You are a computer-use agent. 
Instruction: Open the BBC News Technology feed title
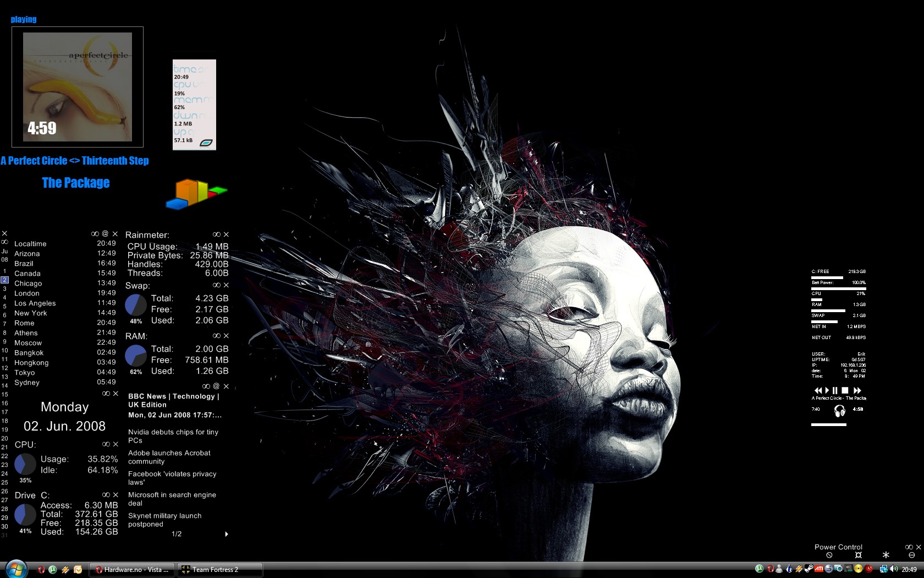(174, 400)
